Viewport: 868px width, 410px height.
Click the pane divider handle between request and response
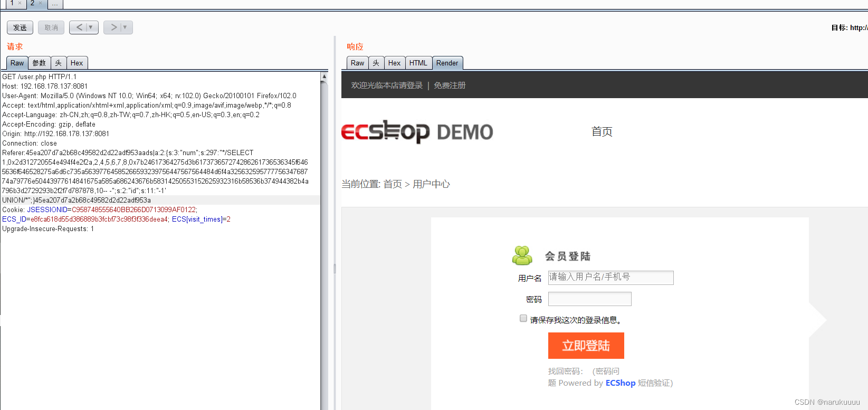335,269
